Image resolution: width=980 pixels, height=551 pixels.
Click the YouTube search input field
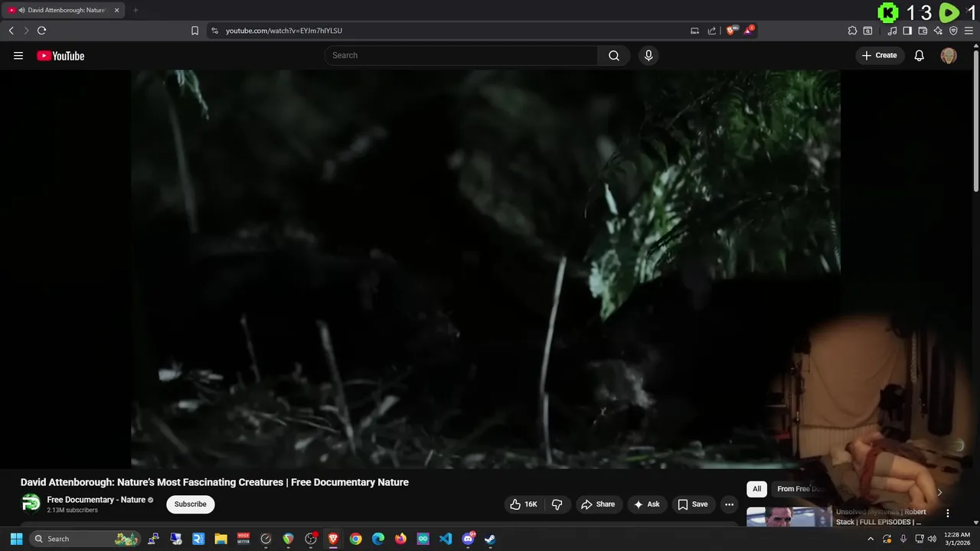tap(461, 55)
